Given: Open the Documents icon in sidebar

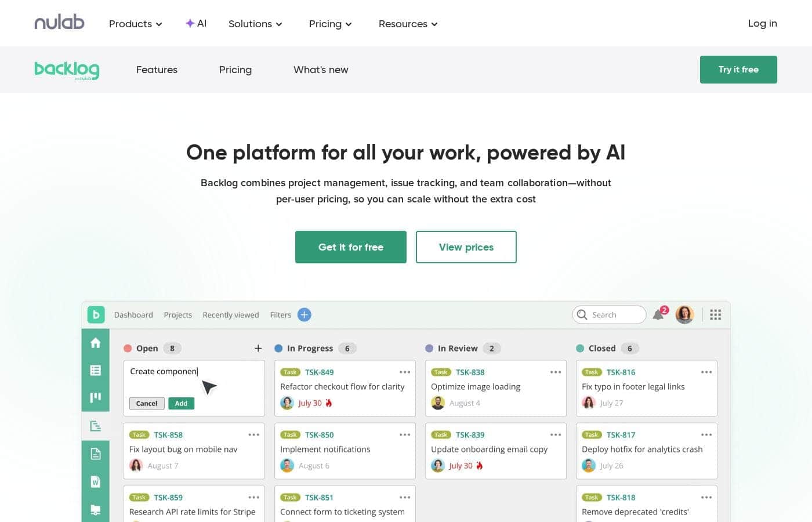Looking at the screenshot, I should (96, 454).
